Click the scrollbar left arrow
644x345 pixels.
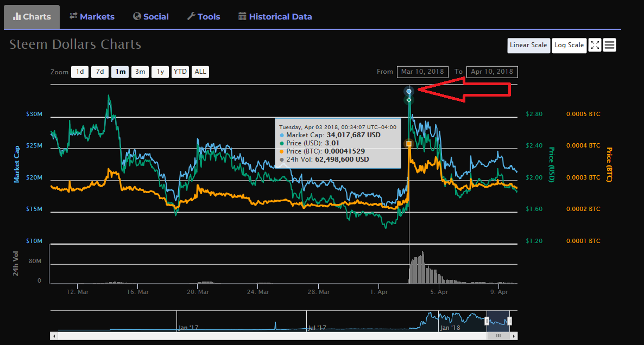coord(54,336)
